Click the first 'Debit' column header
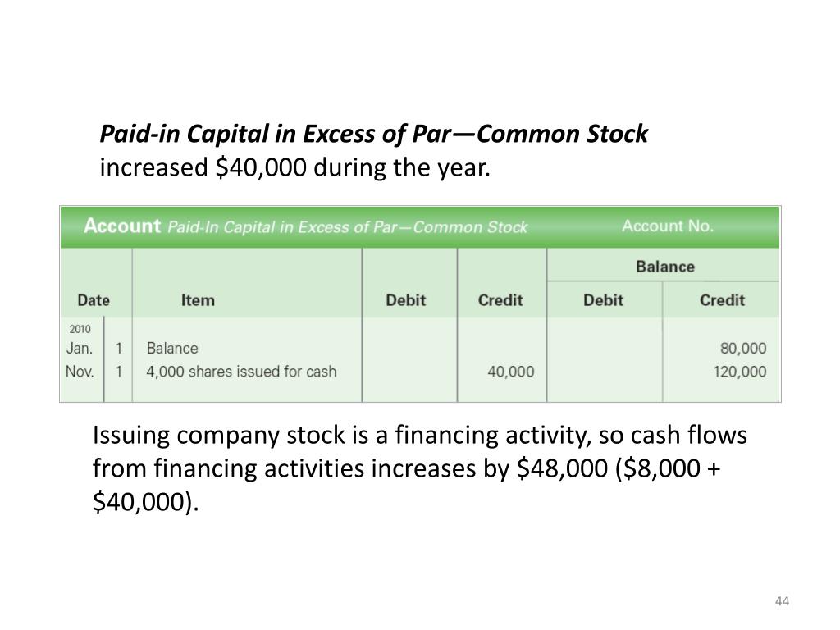The image size is (840, 630). pos(405,300)
